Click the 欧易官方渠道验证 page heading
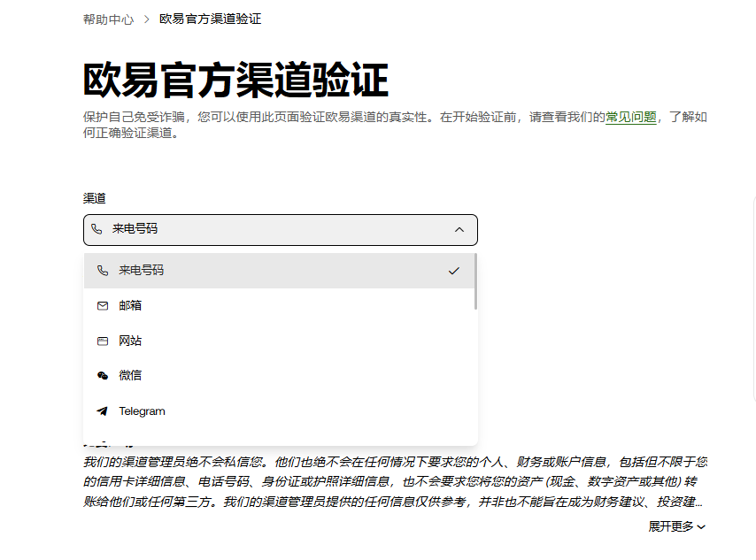This screenshot has height=560, width=756. 235,80
